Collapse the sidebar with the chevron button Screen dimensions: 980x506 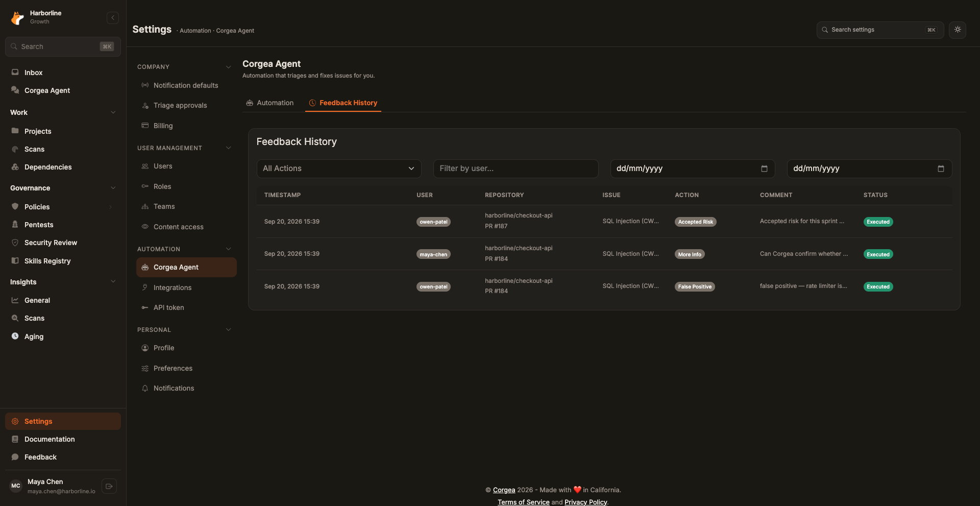click(113, 18)
